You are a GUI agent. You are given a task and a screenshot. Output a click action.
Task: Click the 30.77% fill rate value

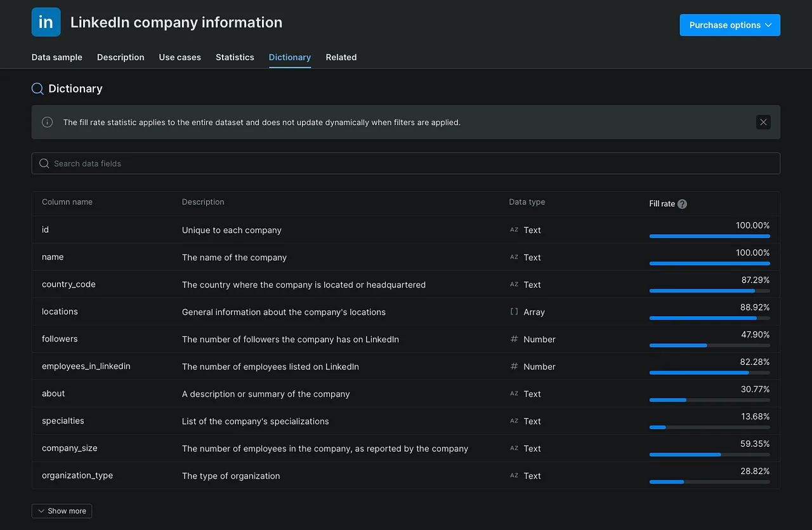(755, 389)
